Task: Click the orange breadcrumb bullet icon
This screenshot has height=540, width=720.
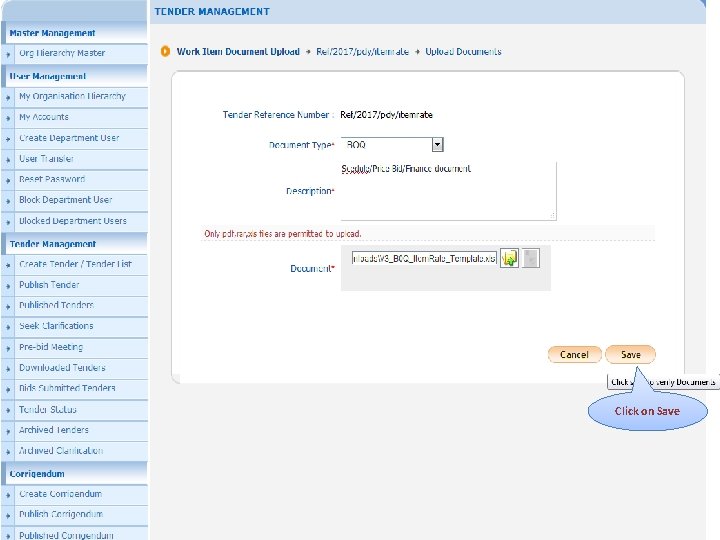Action: [165, 51]
